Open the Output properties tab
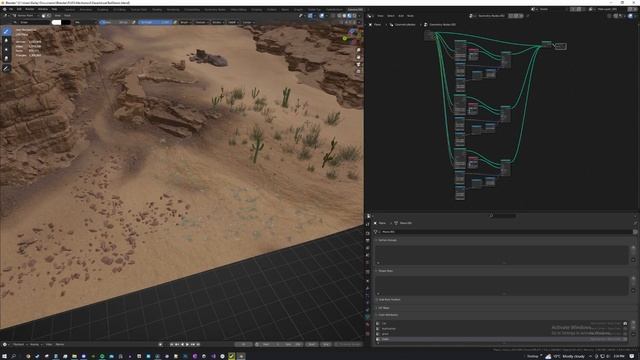The width and height of the screenshot is (640, 360). click(368, 240)
